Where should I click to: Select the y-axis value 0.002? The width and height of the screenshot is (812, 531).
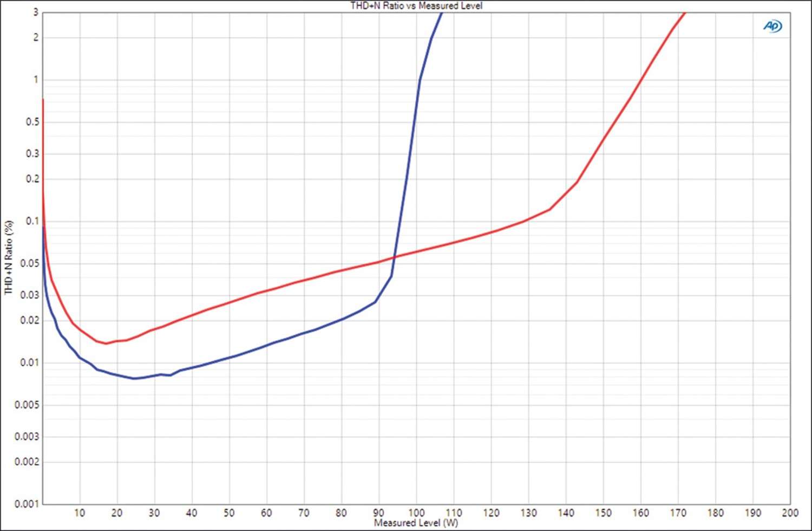pyautogui.click(x=26, y=462)
